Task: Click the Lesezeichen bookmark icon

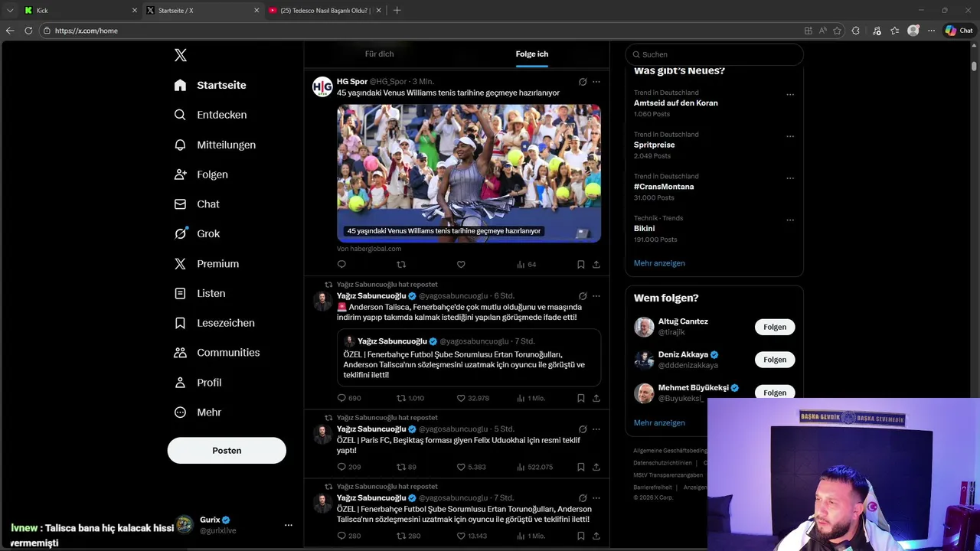Action: [180, 323]
